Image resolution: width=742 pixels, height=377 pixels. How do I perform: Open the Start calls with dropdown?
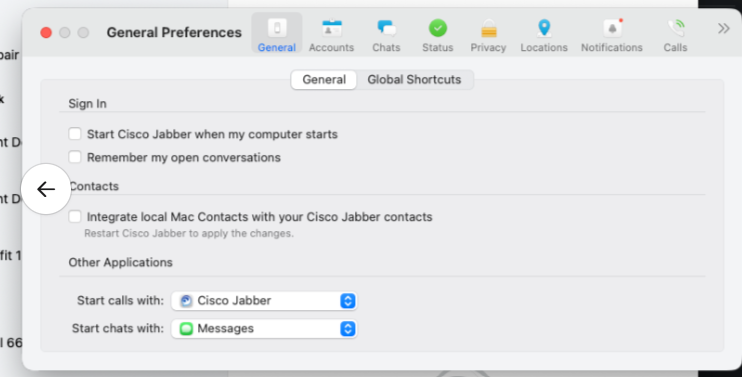coord(264,301)
